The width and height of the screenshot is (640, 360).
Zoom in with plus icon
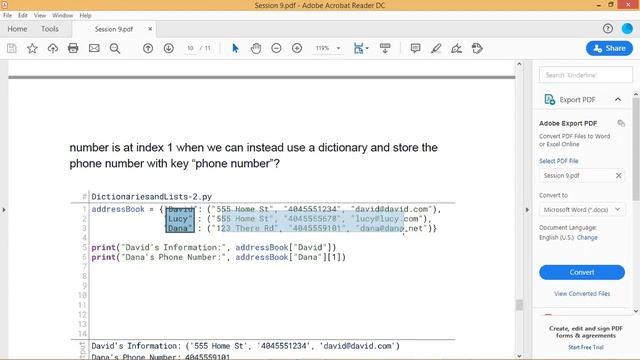297,48
